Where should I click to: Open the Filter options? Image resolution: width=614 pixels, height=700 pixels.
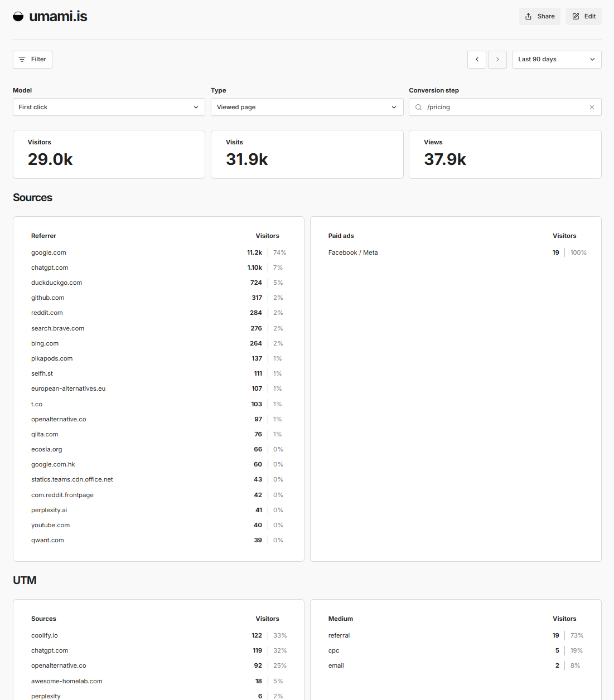[x=32, y=60]
